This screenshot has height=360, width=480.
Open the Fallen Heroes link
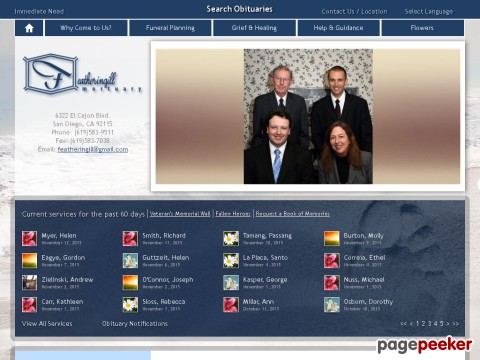click(233, 214)
